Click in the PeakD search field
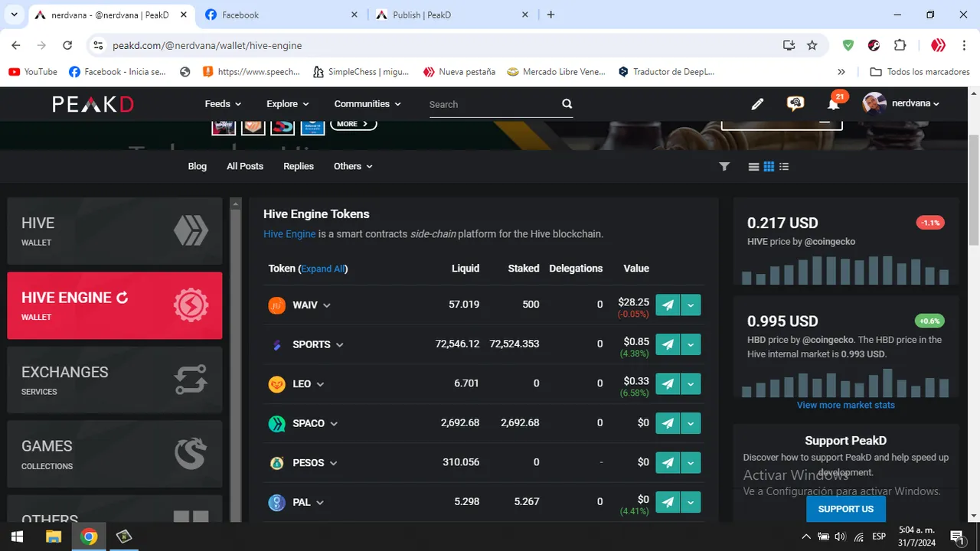This screenshot has height=551, width=980. coord(492,104)
